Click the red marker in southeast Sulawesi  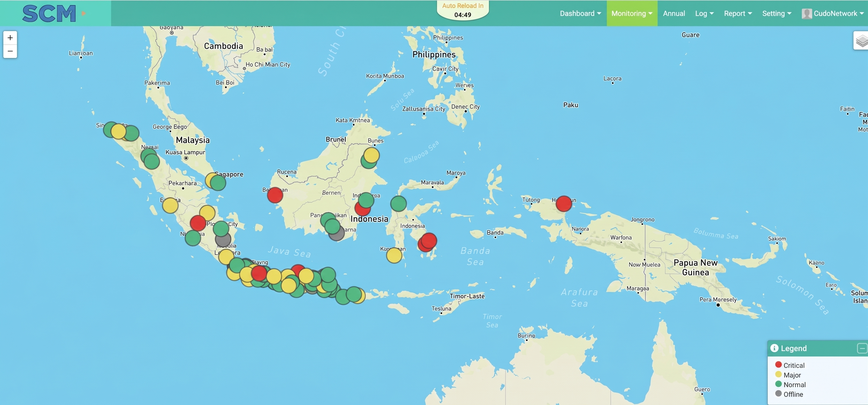[429, 240]
